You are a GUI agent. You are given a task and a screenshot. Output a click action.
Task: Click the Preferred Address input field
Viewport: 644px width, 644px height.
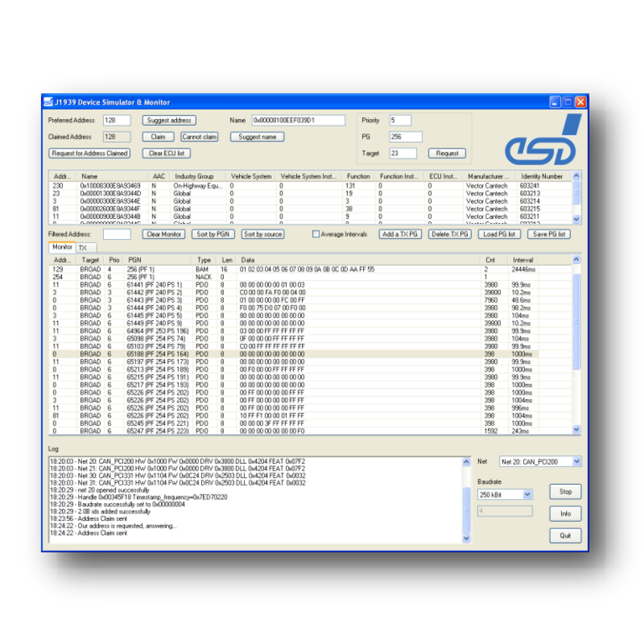click(x=117, y=121)
